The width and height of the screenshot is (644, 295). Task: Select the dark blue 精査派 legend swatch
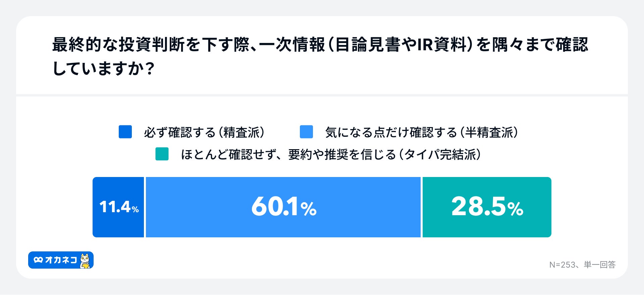(125, 132)
